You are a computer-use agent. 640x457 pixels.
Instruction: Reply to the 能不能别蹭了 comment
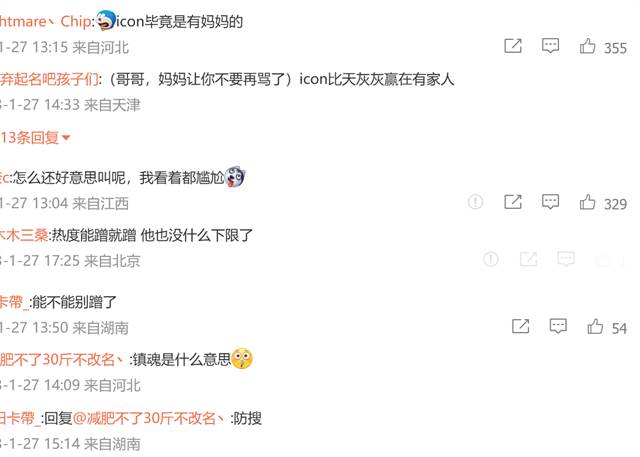[558, 326]
